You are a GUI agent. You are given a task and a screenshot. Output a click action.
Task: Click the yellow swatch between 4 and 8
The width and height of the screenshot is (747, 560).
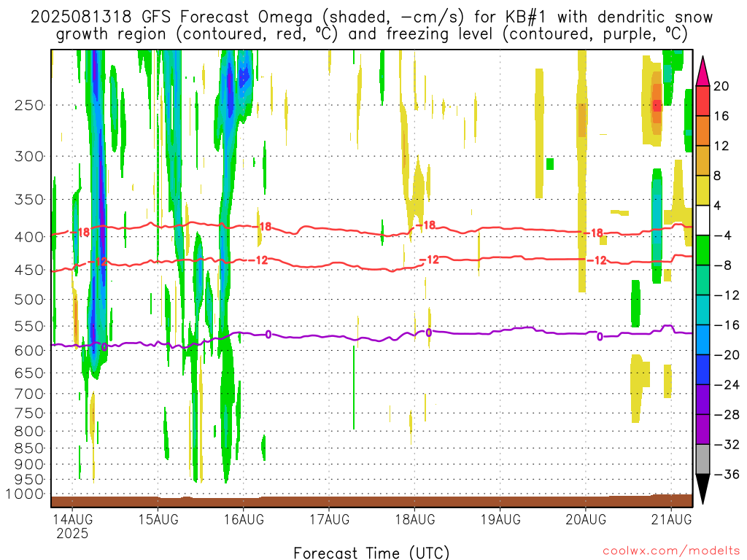(703, 190)
